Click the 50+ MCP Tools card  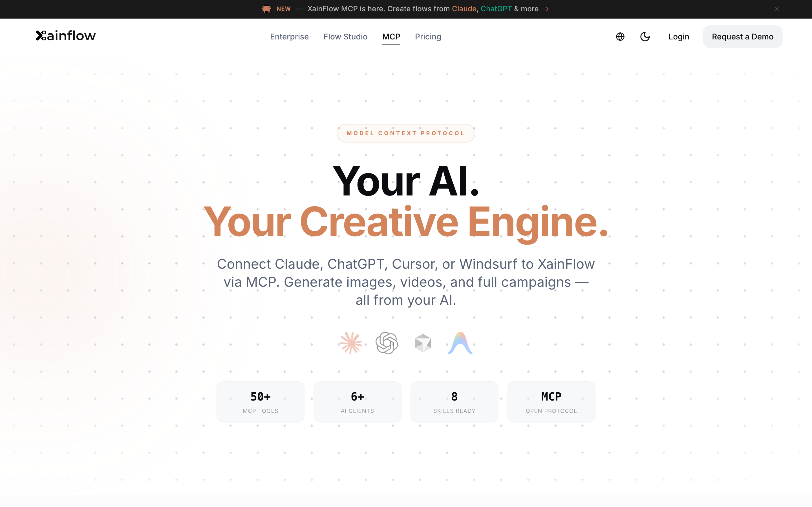pos(261,402)
